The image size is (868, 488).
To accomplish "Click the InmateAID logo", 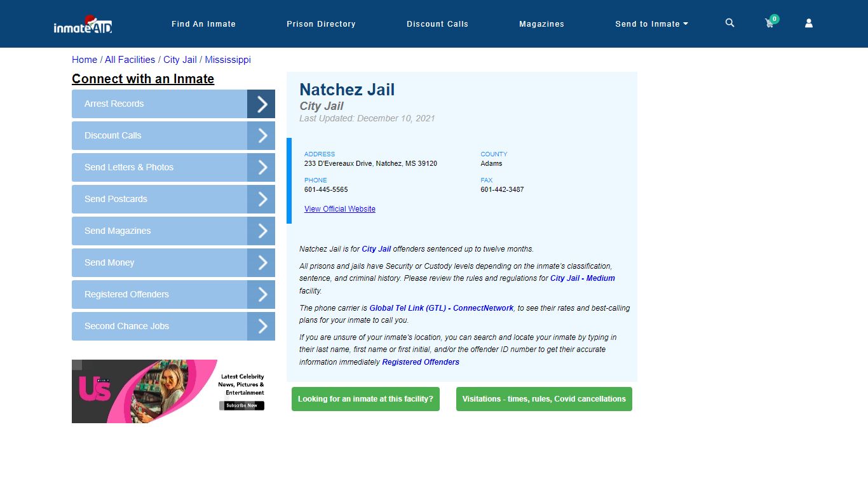I will (83, 24).
